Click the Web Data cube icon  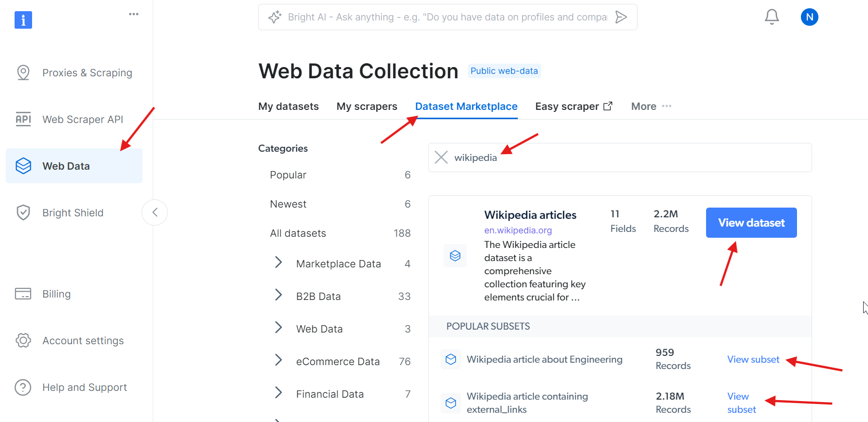click(x=23, y=165)
